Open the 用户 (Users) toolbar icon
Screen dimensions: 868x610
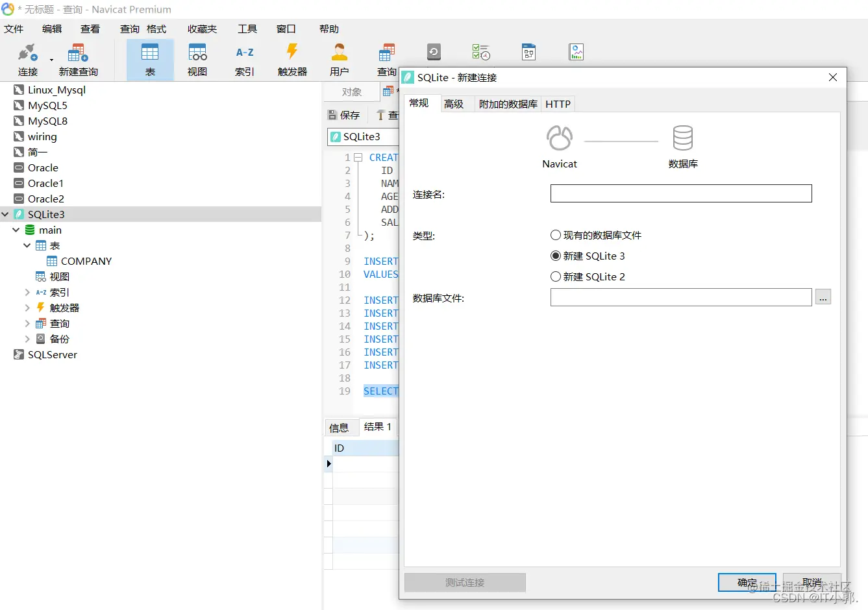[x=340, y=58]
